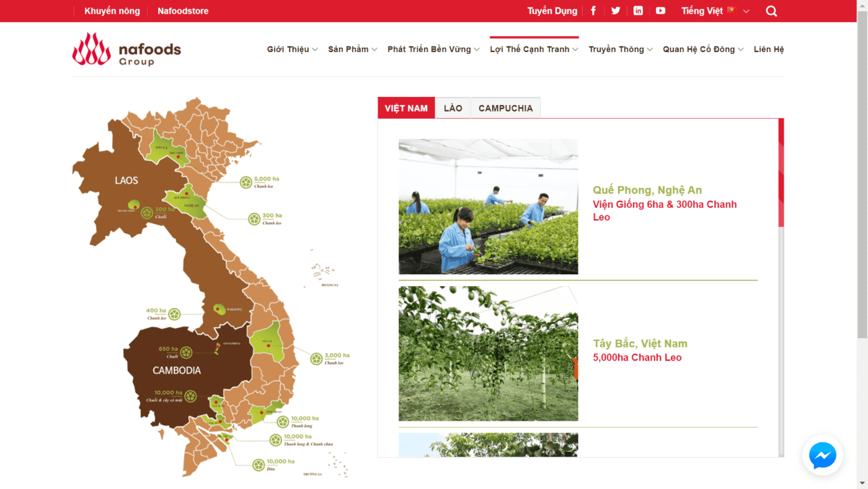
Task: Click the Vietnam flag icon
Action: (731, 10)
